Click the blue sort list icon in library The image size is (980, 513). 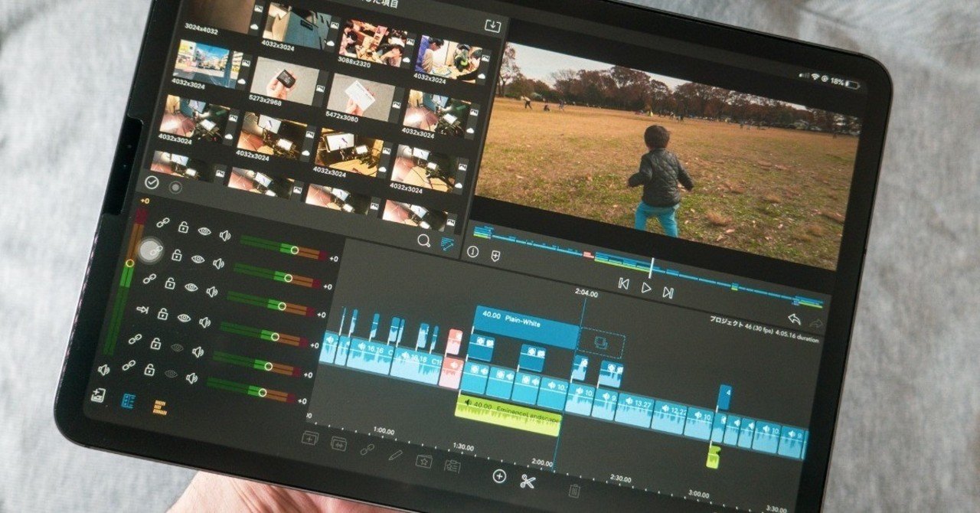coord(448,243)
